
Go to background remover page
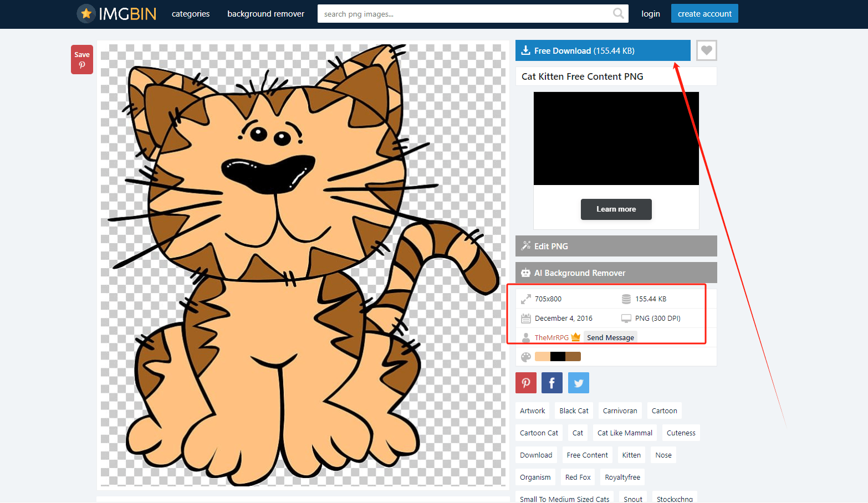(265, 14)
